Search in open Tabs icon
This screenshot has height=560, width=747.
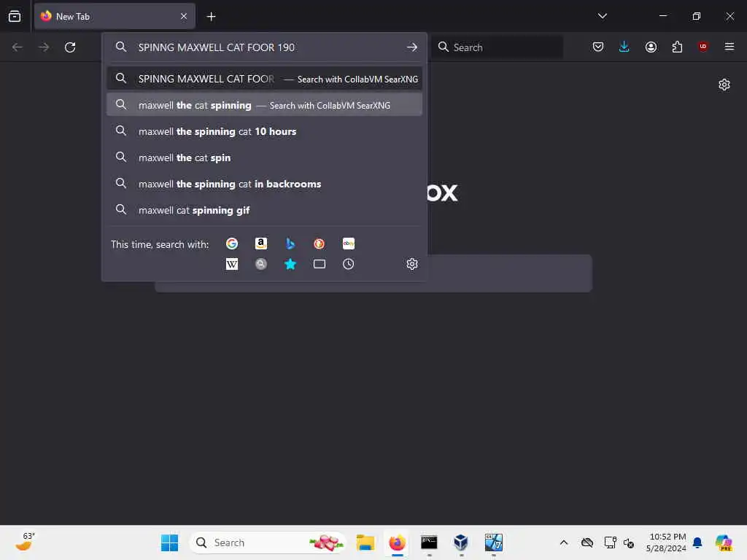320,264
